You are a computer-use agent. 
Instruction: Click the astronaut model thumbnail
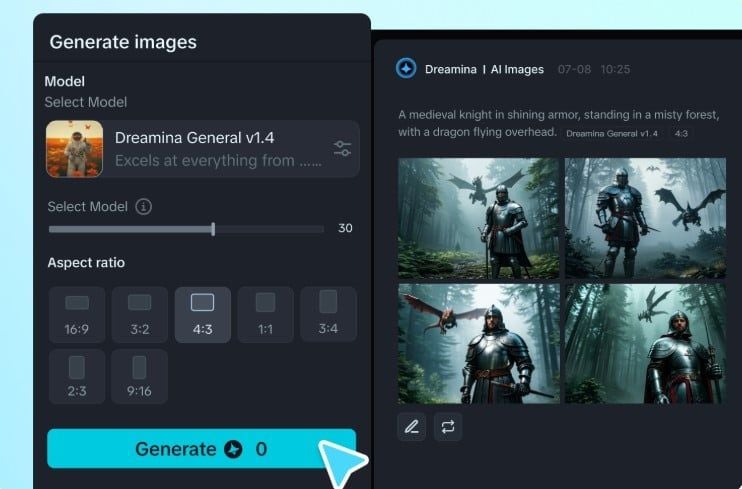click(75, 149)
